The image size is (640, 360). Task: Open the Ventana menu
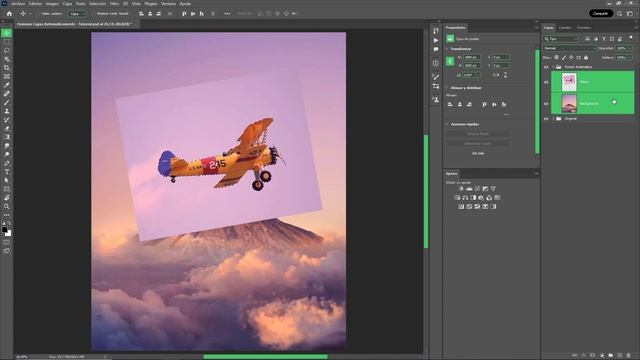click(168, 4)
